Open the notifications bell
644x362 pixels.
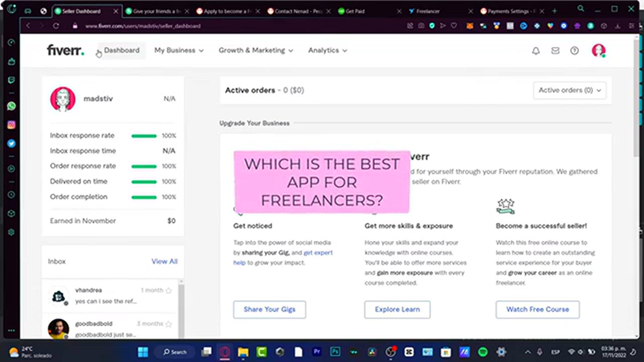[x=536, y=51]
